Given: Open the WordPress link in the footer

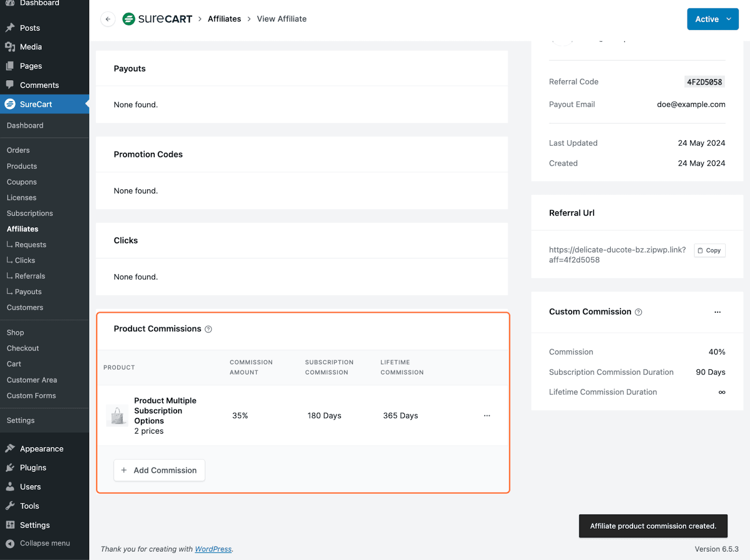Looking at the screenshot, I should (213, 549).
